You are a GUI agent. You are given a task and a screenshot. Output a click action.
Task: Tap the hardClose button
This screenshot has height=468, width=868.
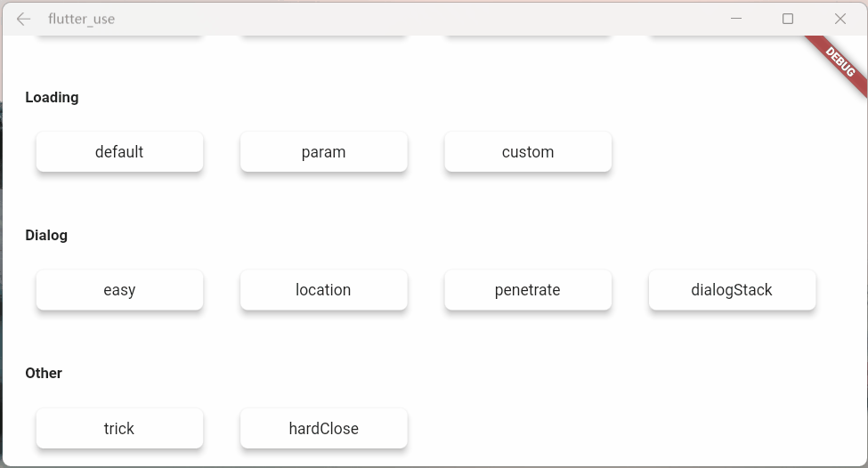pos(324,428)
